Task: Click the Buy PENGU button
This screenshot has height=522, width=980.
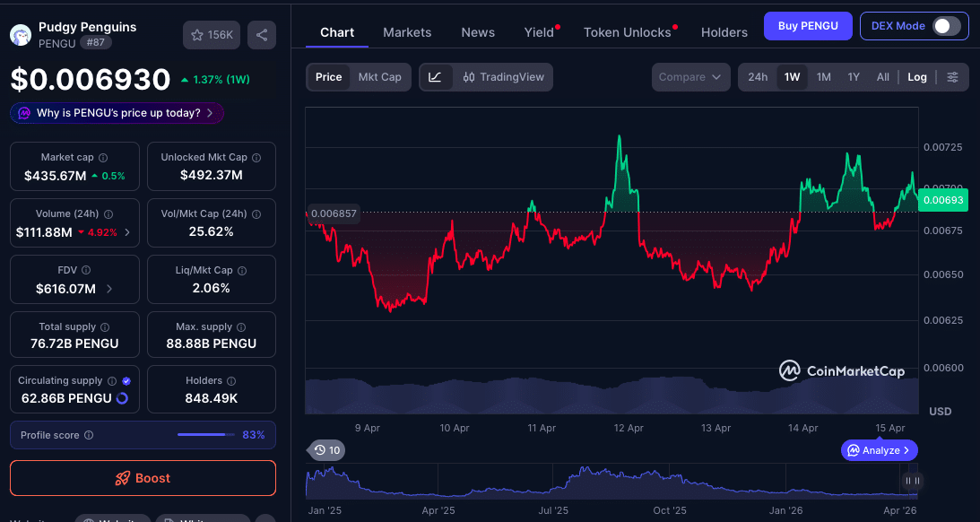Action: point(807,26)
